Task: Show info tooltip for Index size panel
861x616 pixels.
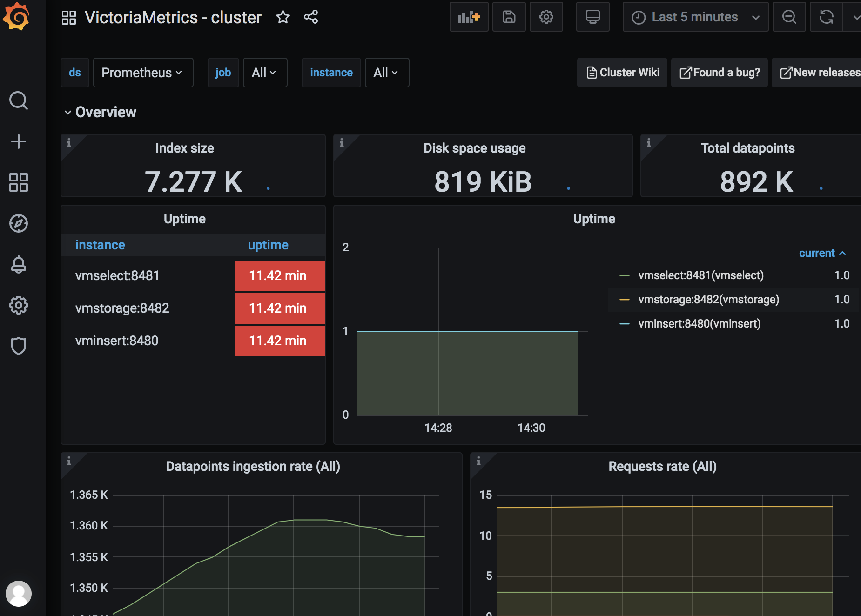Action: pyautogui.click(x=69, y=143)
